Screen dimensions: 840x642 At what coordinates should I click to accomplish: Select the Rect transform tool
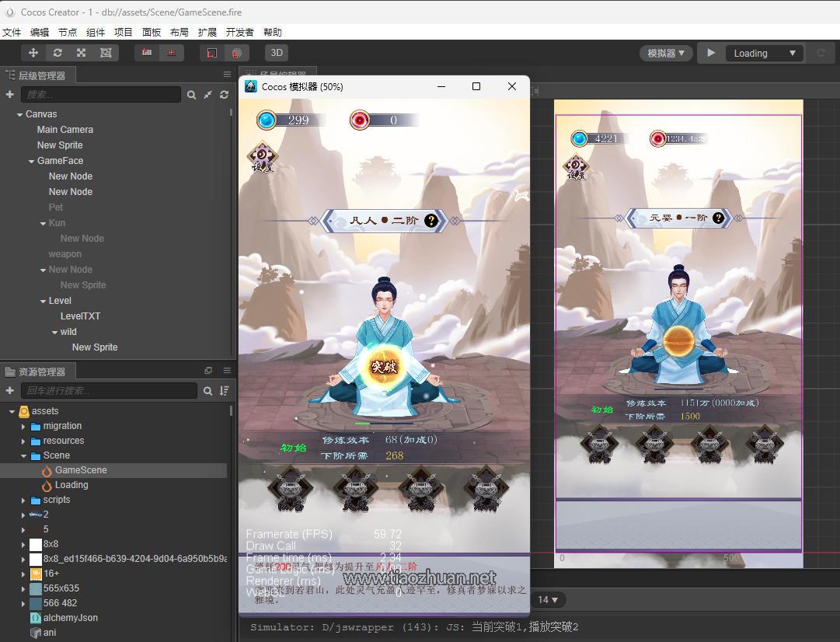(x=106, y=53)
